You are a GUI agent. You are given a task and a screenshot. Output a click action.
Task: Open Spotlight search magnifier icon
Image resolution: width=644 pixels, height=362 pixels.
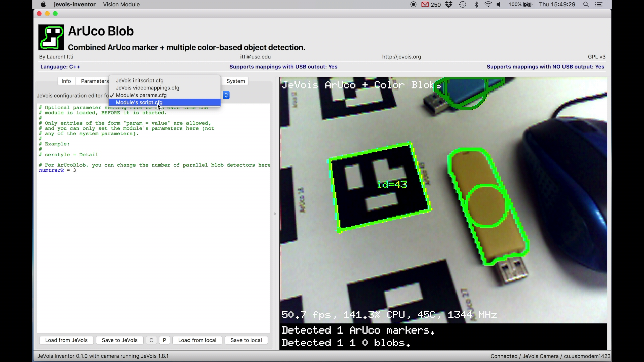tap(586, 4)
